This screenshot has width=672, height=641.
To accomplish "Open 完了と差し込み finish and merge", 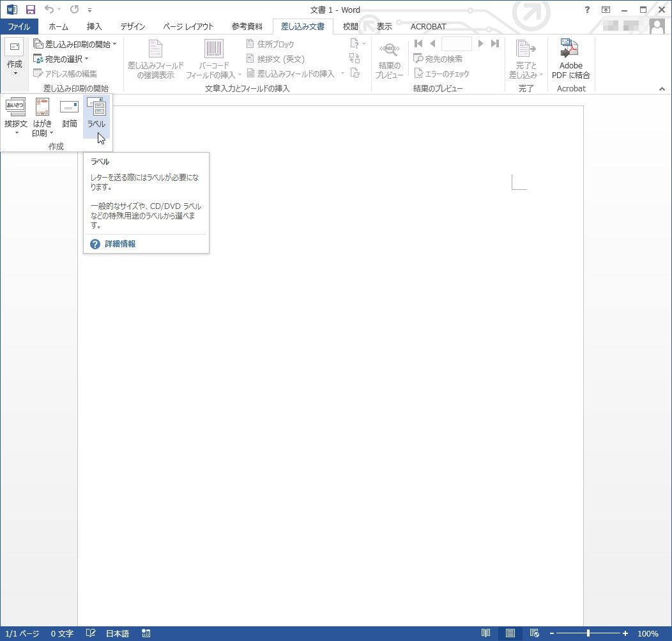I will click(x=526, y=59).
